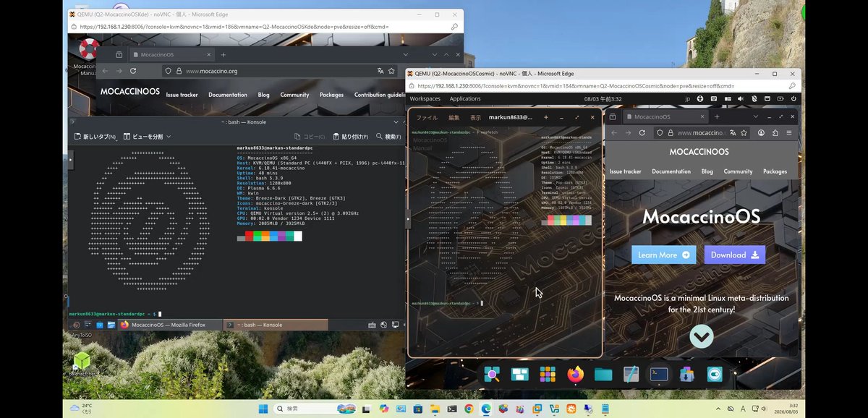Viewport: 868px width, 418px height.
Task: Click 検索 (Find) in the Konsole toolbar
Action: click(388, 136)
